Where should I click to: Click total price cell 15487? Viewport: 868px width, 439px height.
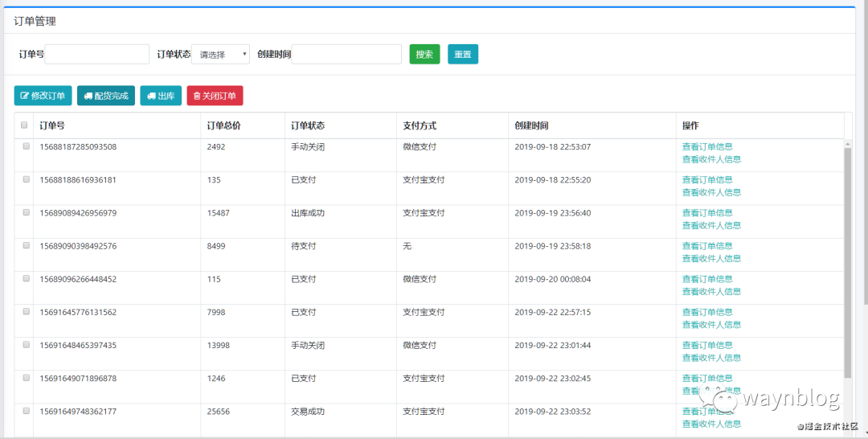[218, 212]
